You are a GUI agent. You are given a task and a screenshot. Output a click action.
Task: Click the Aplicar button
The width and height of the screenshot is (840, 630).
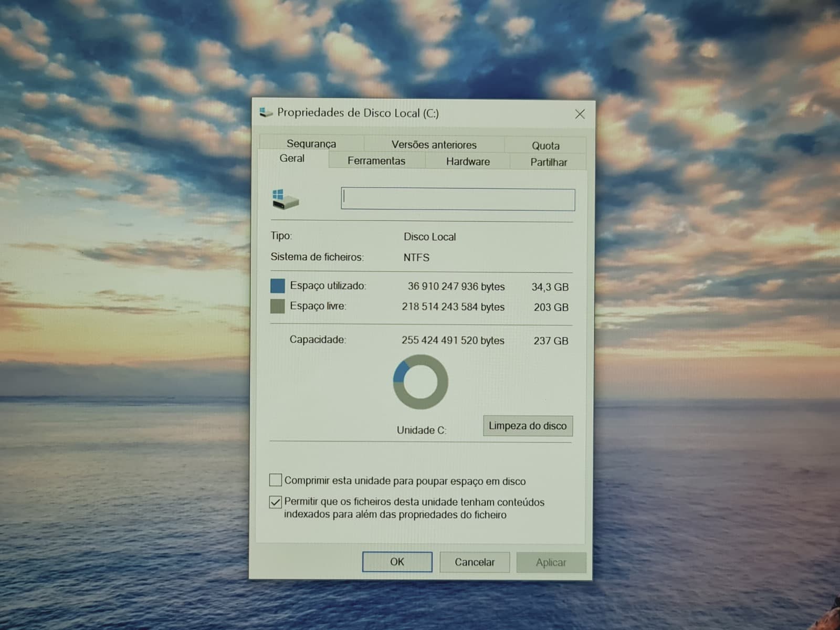[x=551, y=563]
